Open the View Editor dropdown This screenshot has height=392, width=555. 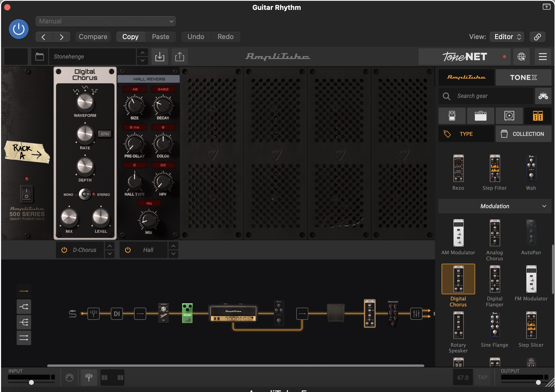click(x=507, y=37)
